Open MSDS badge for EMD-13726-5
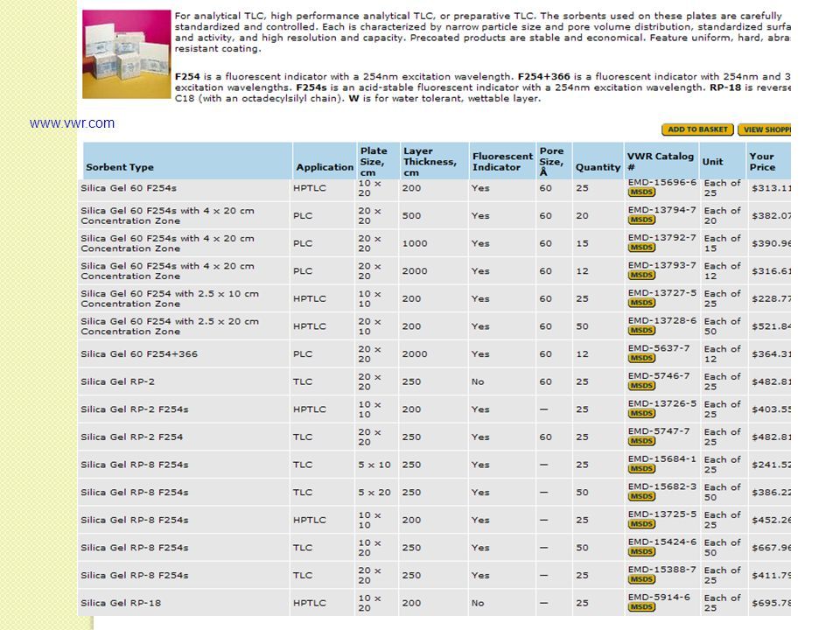The image size is (840, 630). [641, 414]
